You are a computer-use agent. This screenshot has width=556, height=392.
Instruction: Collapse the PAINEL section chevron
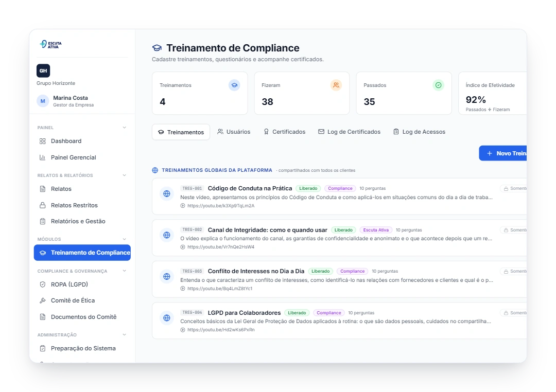click(x=125, y=128)
